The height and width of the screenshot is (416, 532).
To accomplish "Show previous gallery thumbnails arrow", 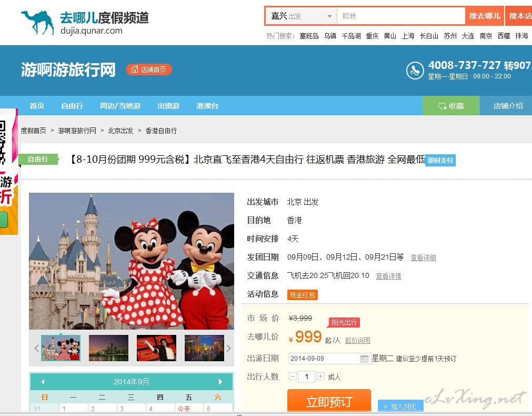I will [36, 348].
